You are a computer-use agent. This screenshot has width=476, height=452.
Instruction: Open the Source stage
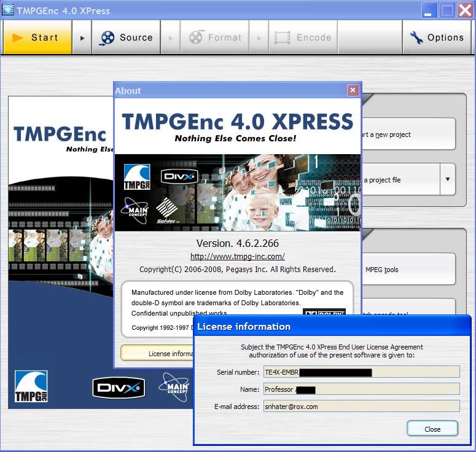(x=127, y=37)
